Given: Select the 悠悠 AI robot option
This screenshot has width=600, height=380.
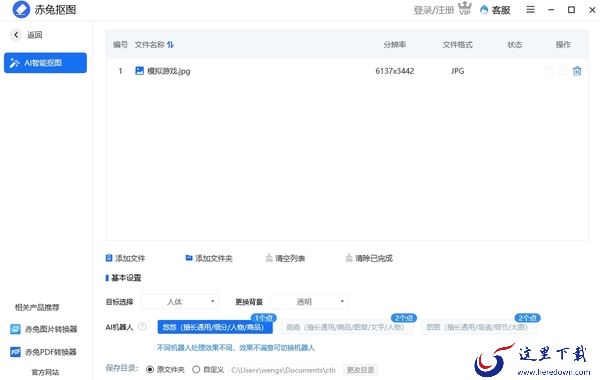Looking at the screenshot, I should click(x=215, y=327).
